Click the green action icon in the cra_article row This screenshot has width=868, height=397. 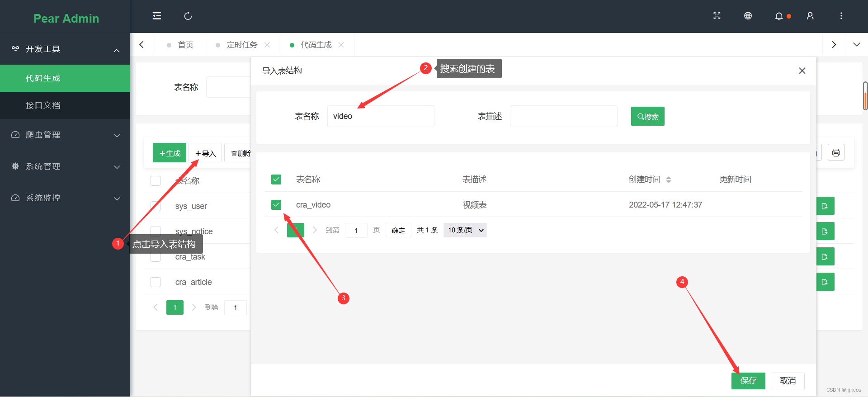[x=825, y=282]
